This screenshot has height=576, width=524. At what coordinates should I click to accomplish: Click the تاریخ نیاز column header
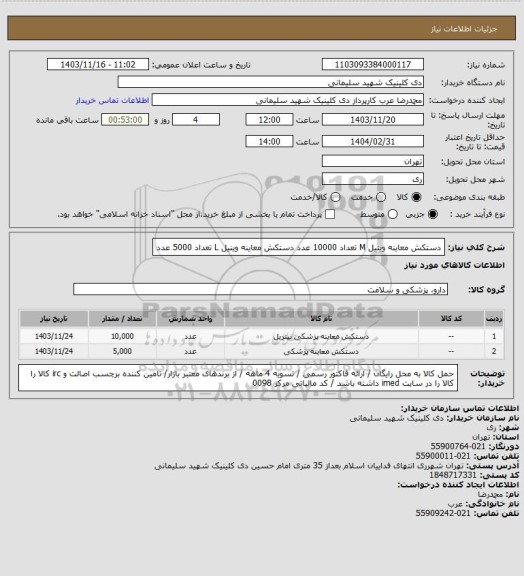[54, 319]
